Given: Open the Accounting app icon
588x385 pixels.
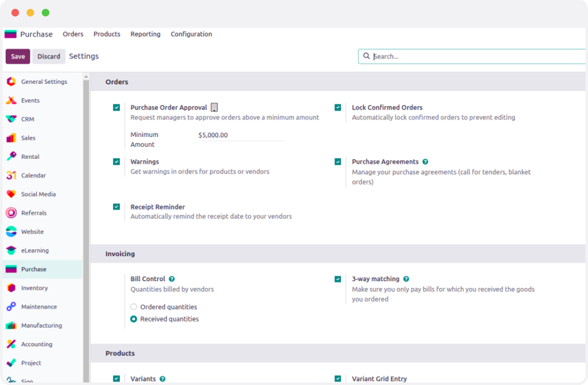Looking at the screenshot, I should pos(11,344).
